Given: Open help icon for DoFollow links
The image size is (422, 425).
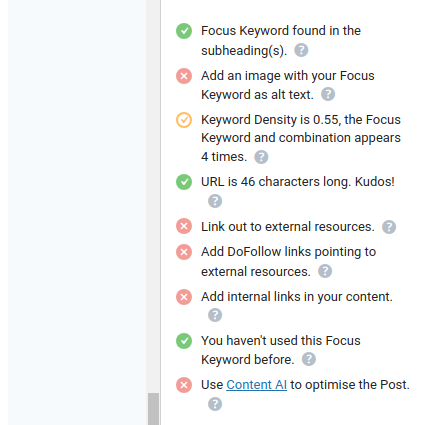Looking at the screenshot, I should coord(325,271).
